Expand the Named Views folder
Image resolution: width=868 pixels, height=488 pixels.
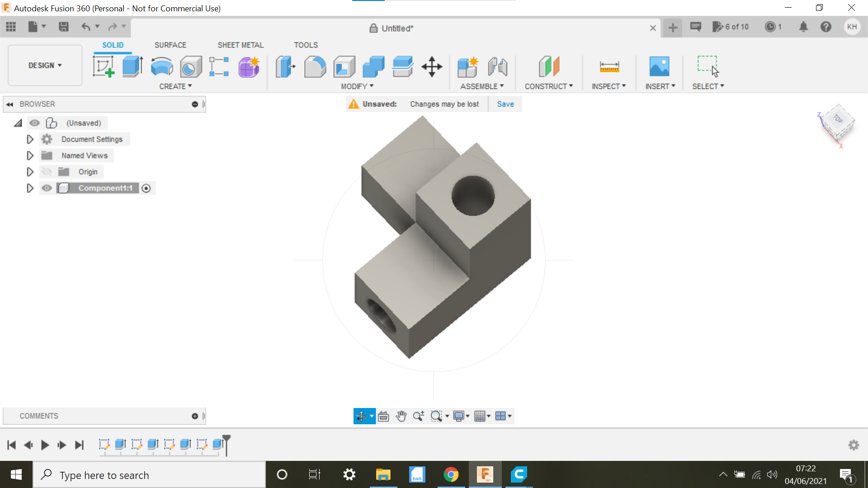pos(30,155)
